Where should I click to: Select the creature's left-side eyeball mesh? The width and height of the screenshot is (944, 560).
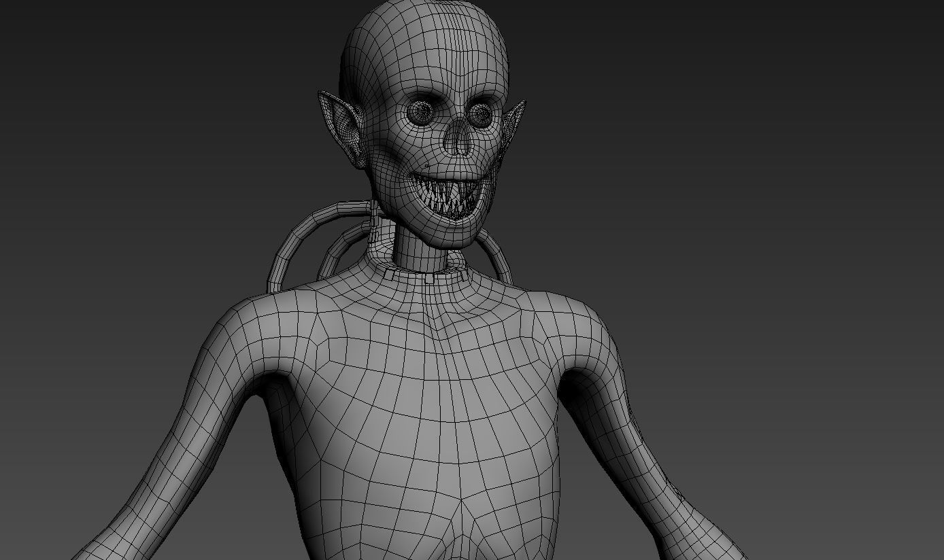(x=419, y=112)
